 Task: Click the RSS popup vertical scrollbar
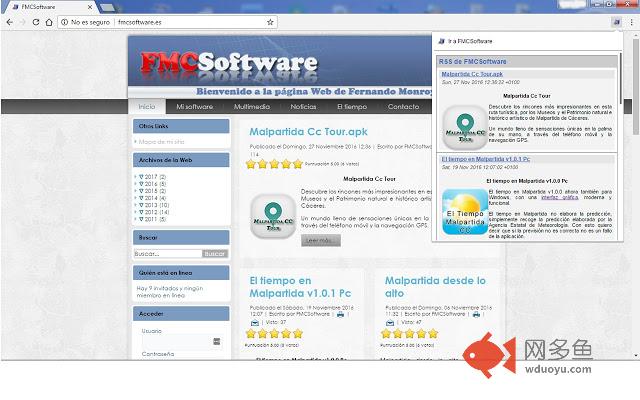620,78
